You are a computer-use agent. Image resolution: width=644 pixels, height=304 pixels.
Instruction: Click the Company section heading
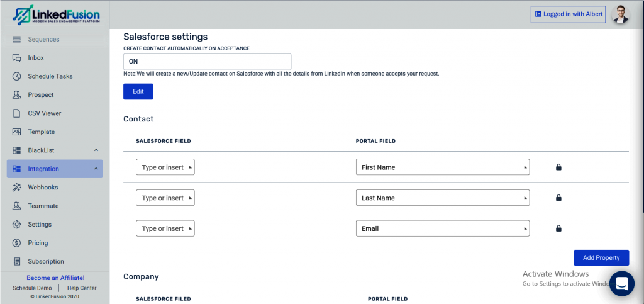coord(141,276)
